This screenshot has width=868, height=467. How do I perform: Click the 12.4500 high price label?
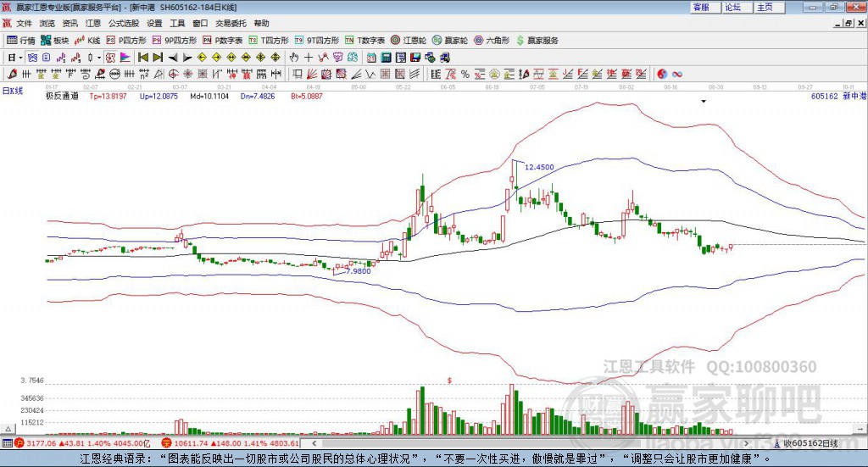tap(539, 167)
